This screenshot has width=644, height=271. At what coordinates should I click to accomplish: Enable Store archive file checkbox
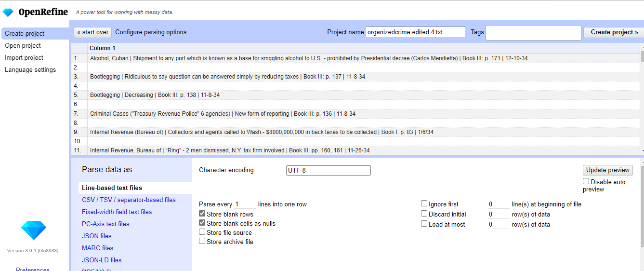pos(202,241)
